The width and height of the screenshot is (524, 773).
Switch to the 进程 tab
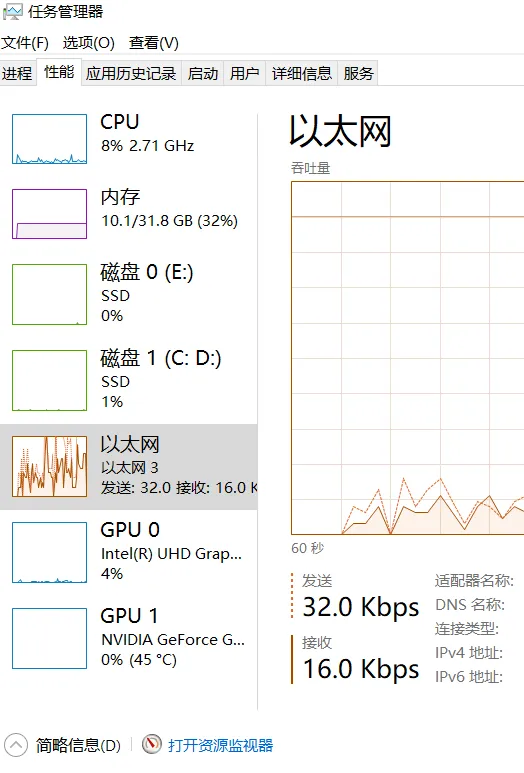tap(17, 73)
